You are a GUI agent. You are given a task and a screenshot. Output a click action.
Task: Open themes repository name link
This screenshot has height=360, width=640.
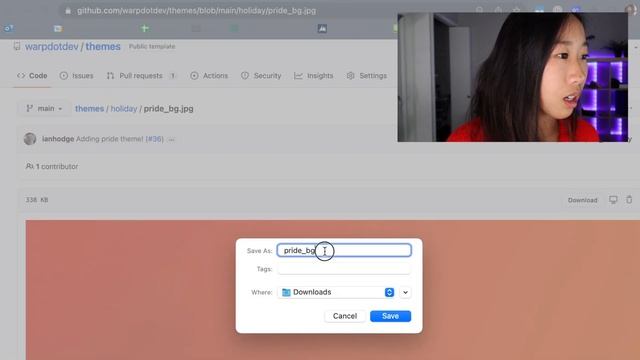click(103, 47)
